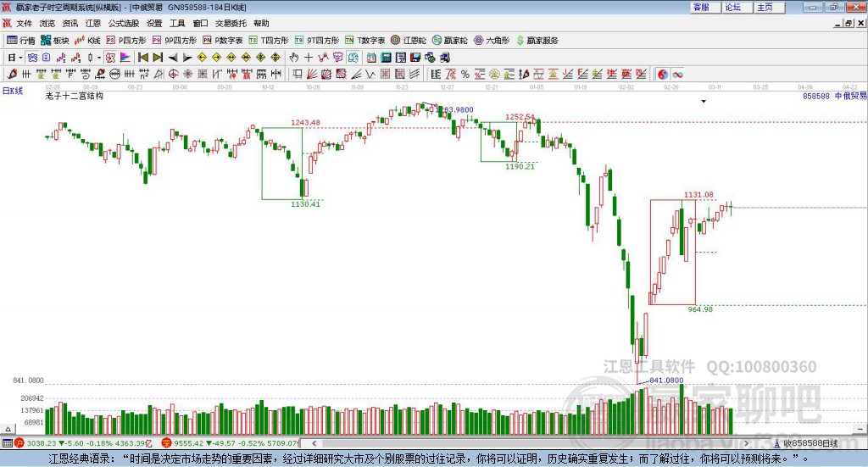868x467 pixels.
Task: Open the 工具 menu
Action: (177, 23)
